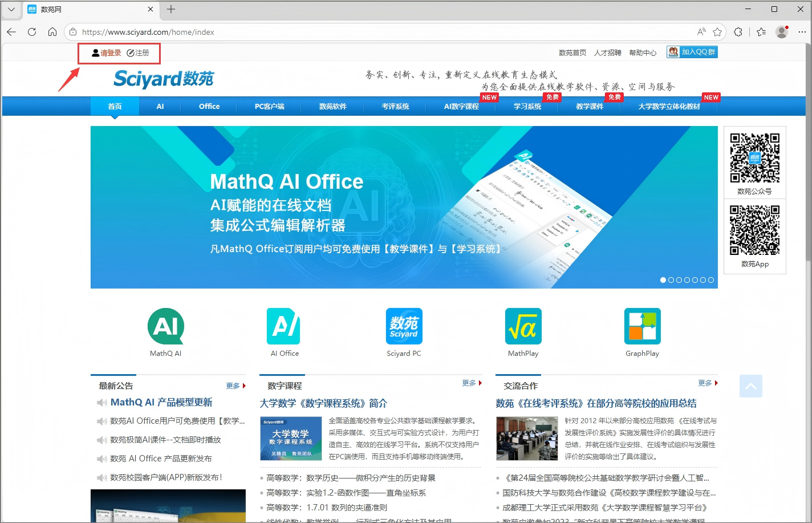Open the 数苑极简AI课件 announcement

coord(165,440)
